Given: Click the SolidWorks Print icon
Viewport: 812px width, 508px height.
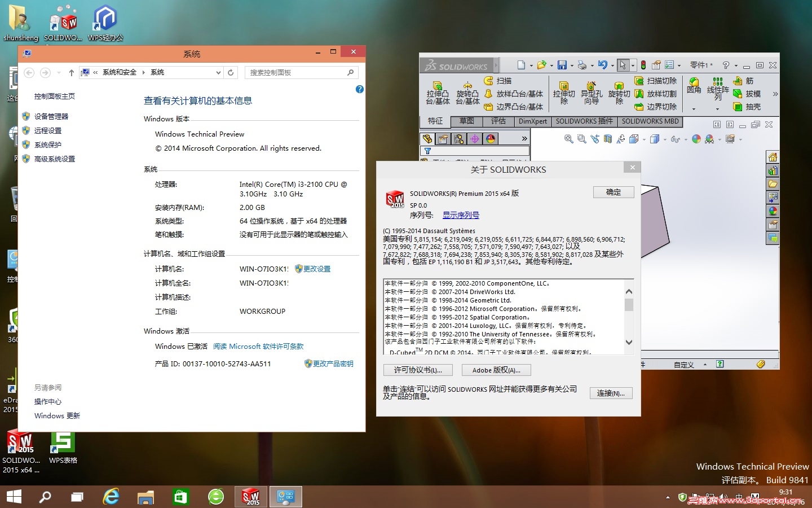Looking at the screenshot, I should click(582, 65).
